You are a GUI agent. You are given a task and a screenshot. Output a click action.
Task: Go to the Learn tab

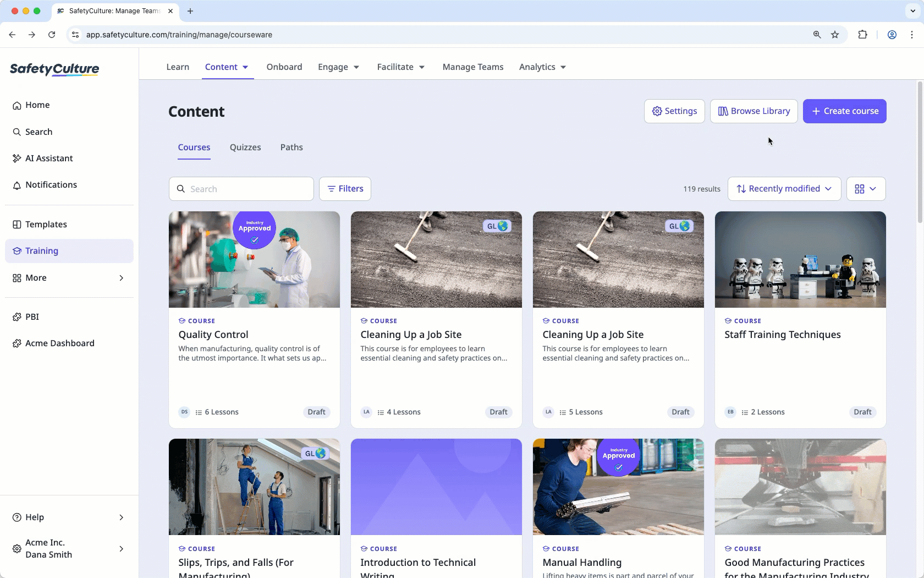click(x=178, y=67)
